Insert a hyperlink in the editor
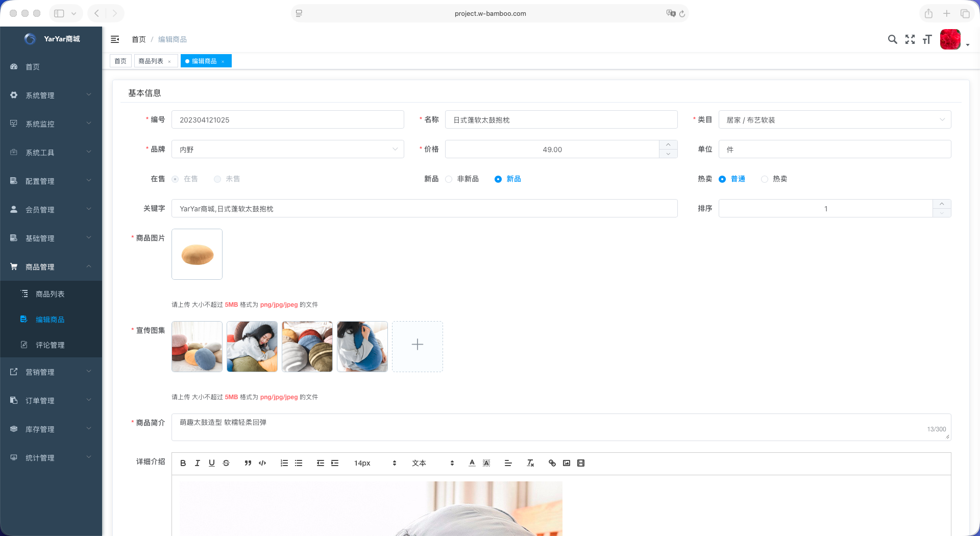 [552, 463]
